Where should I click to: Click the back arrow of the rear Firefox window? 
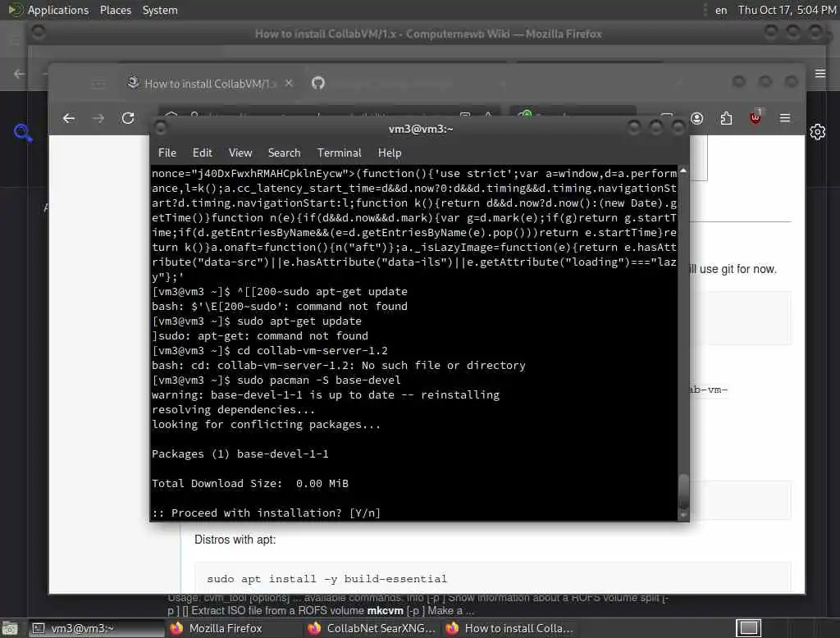tap(20, 74)
